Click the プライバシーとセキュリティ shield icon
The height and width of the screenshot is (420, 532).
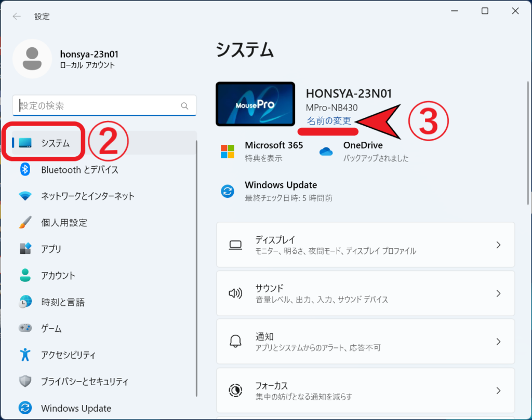pos(25,382)
